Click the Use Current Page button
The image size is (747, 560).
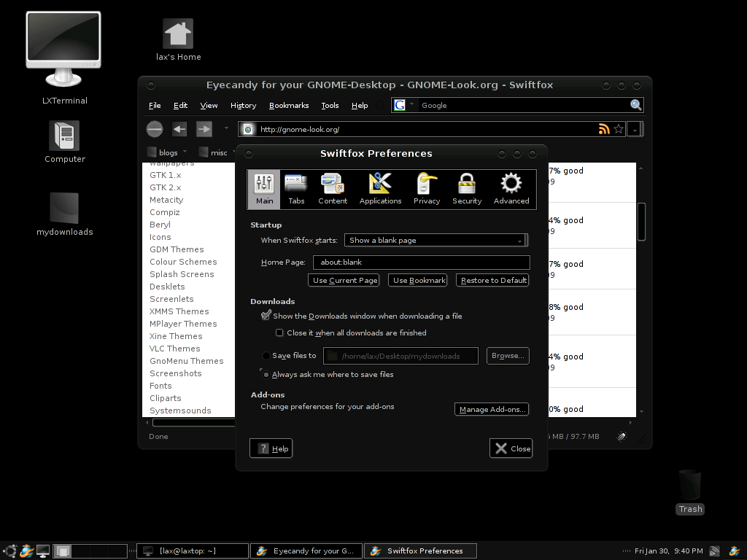click(344, 280)
